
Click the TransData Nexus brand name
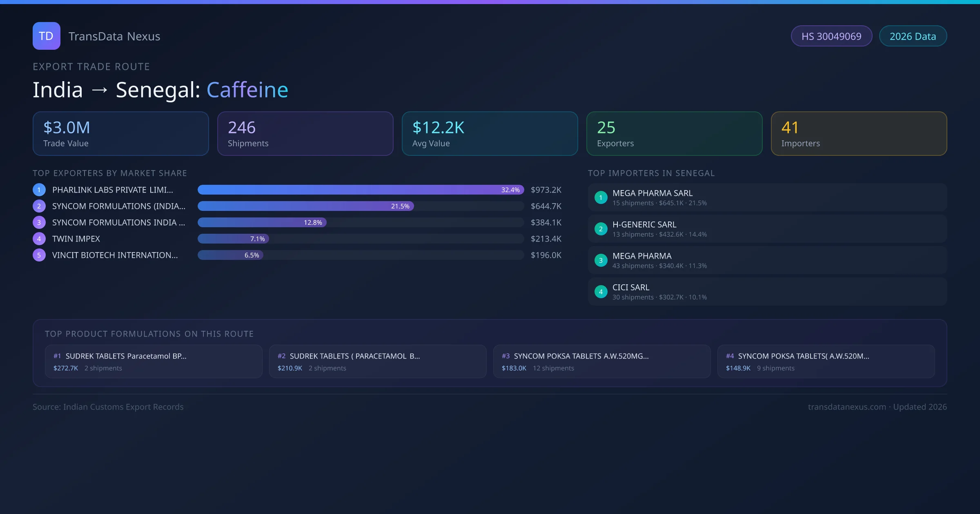tap(114, 36)
